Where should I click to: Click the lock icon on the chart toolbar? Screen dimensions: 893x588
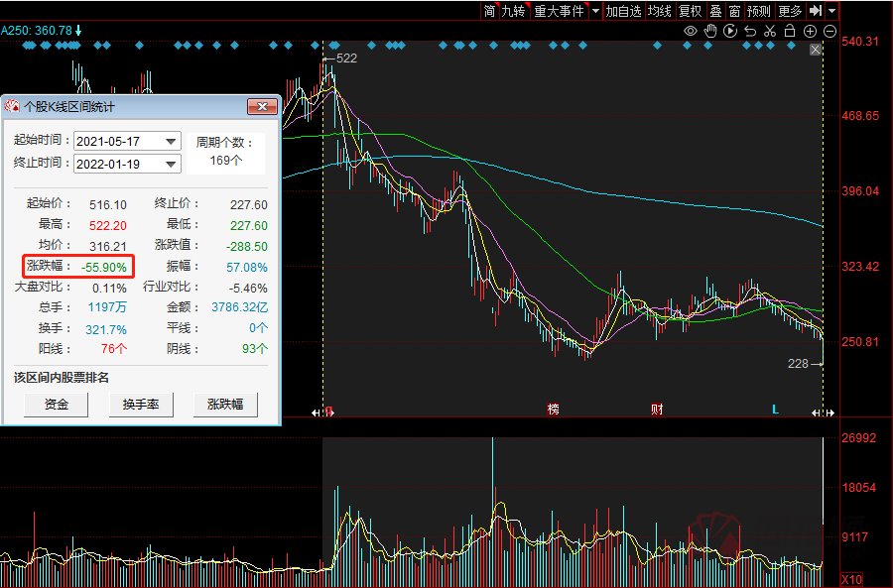click(790, 31)
